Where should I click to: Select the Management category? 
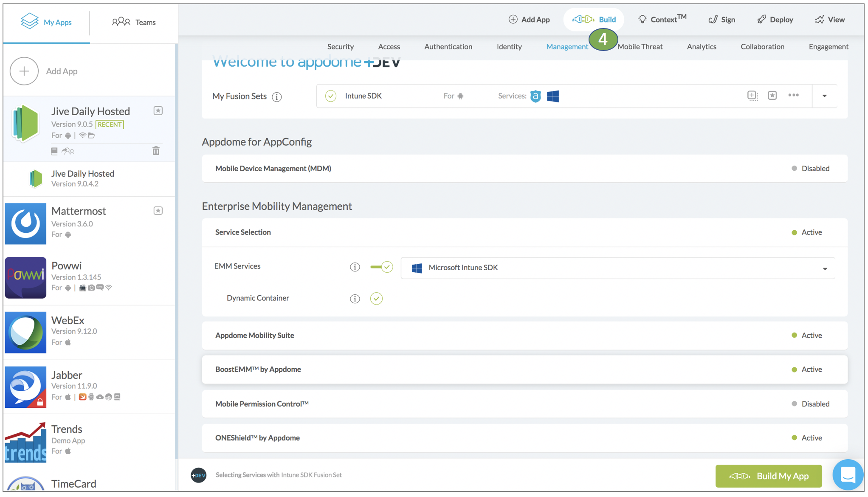coord(567,47)
